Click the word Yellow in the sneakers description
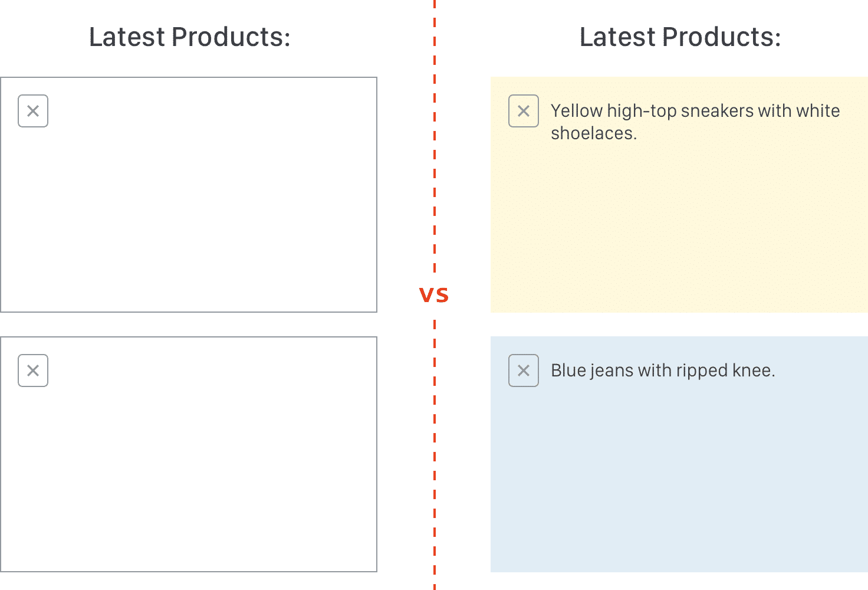This screenshot has width=868, height=590. point(576,111)
